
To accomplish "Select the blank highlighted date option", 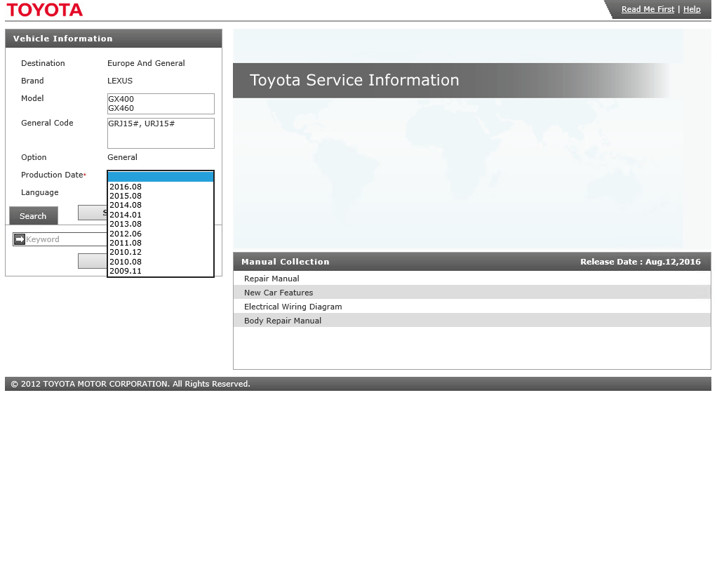I will [161, 177].
